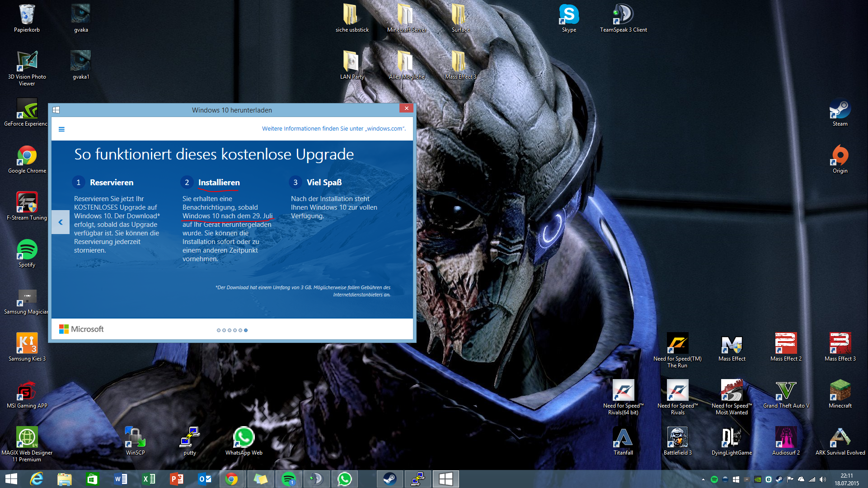868x488 pixels.
Task: Open the Skype desktop icon
Action: point(569,15)
